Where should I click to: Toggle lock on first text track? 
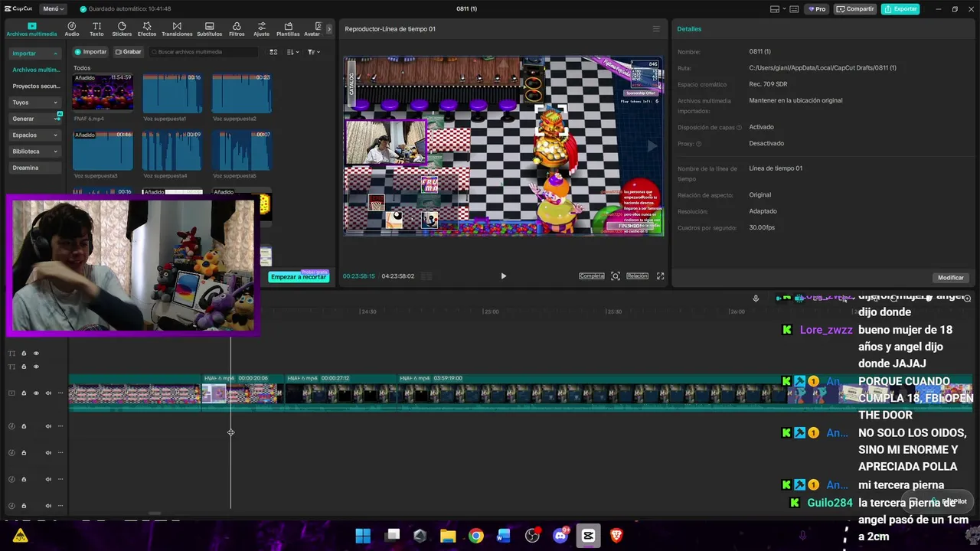[24, 354]
